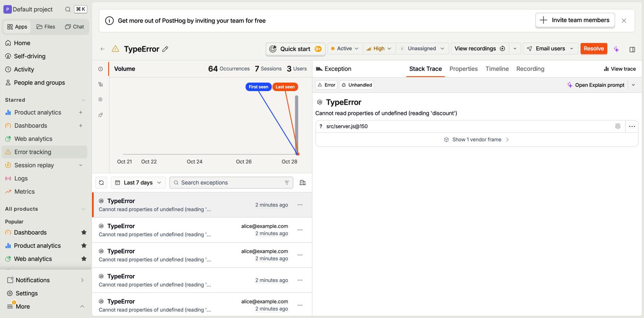Unstar Dashboards in the Popular list
Screen dimensions: 644x318
84,232
